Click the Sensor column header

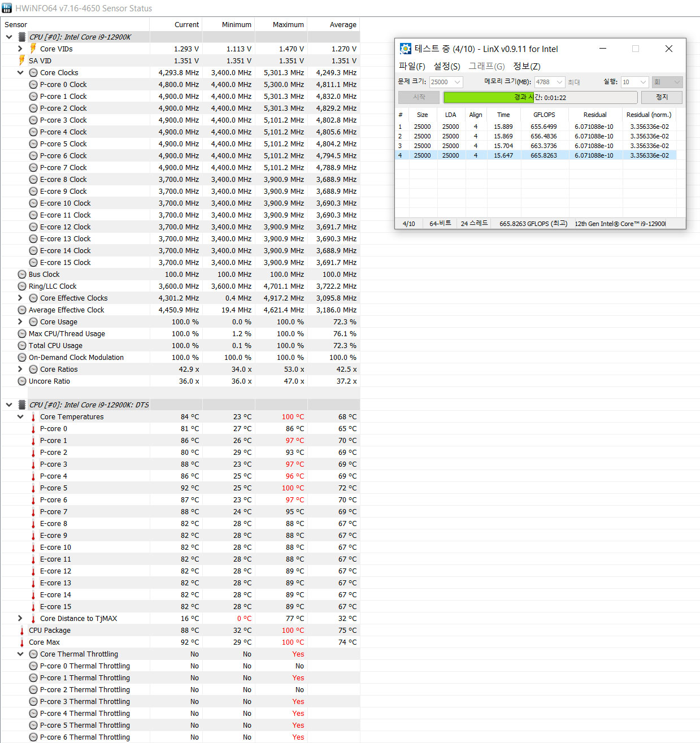click(75, 24)
